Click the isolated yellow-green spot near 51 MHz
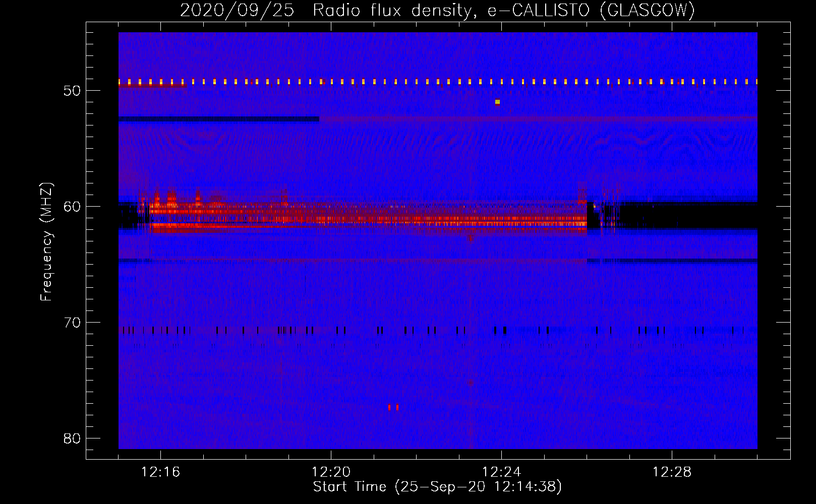 click(x=497, y=102)
